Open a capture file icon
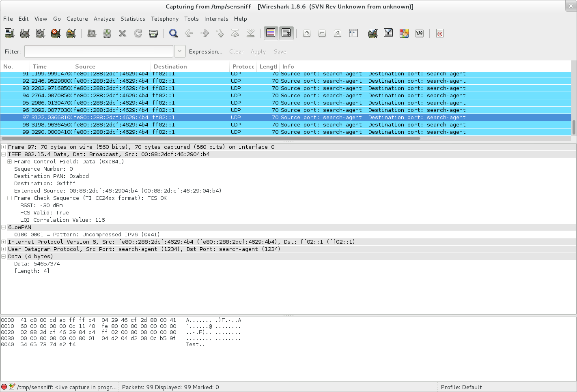The height and width of the screenshot is (392, 577). (92, 33)
